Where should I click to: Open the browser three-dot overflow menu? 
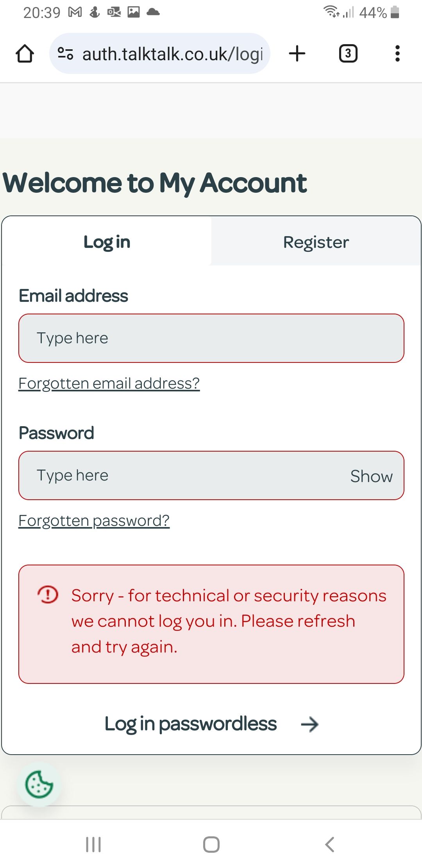point(397,53)
